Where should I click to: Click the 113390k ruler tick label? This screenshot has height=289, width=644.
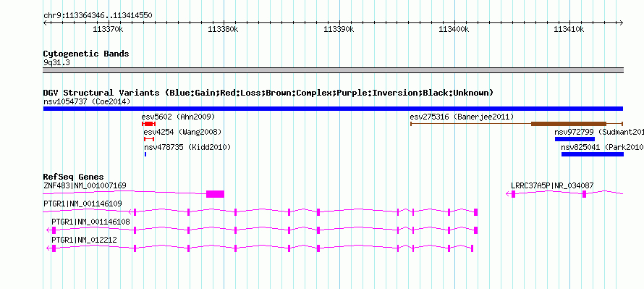click(339, 29)
